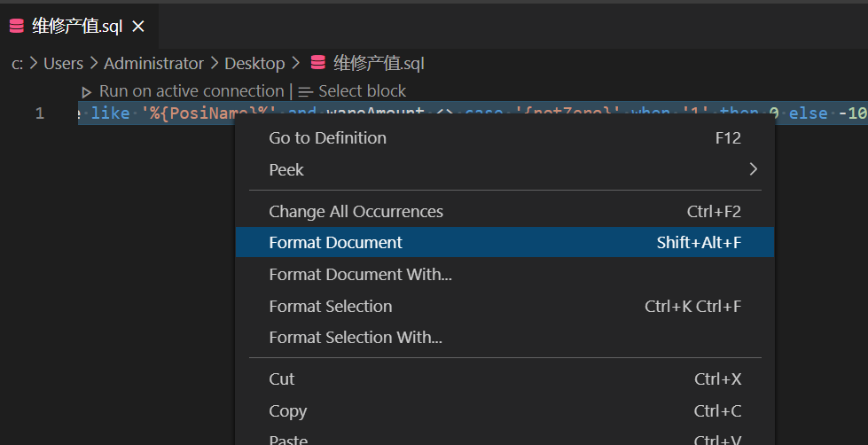Choose Go to Definition from context menu
The height and width of the screenshot is (445, 868).
[x=504, y=137]
